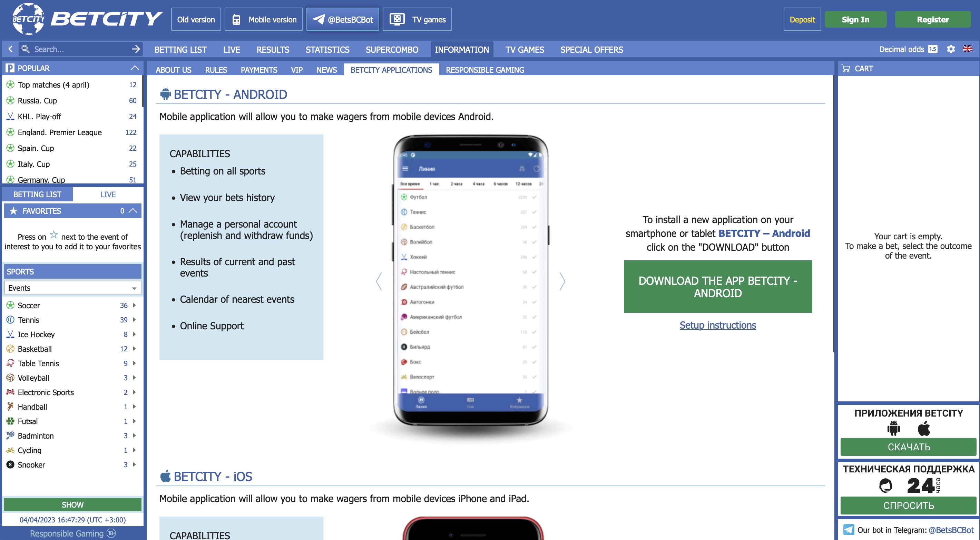Screen dimensions: 980x540
Task: Click the Volleyball sport icon
Action: click(x=10, y=378)
